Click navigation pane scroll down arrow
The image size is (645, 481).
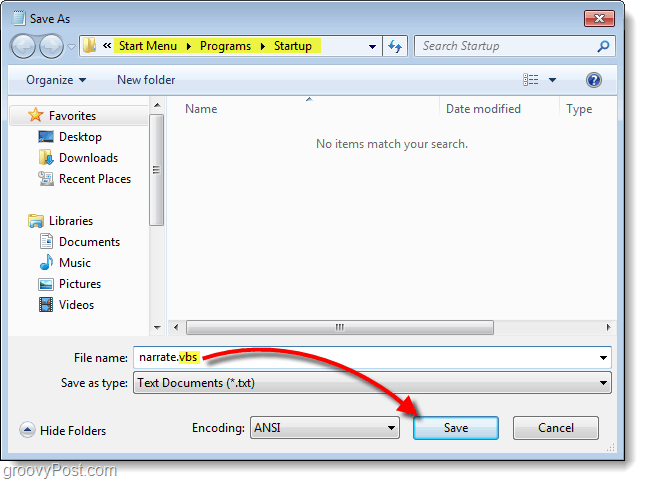[157, 328]
